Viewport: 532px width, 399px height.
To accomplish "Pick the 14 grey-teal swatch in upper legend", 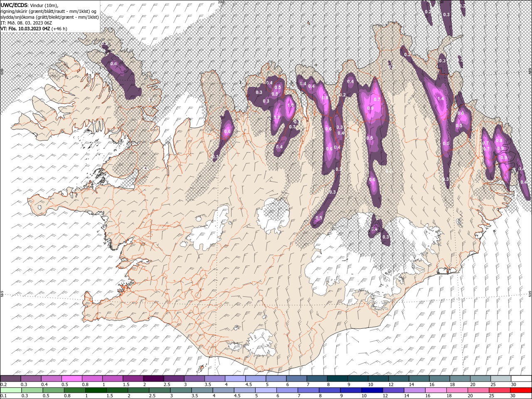I will pos(419,379).
